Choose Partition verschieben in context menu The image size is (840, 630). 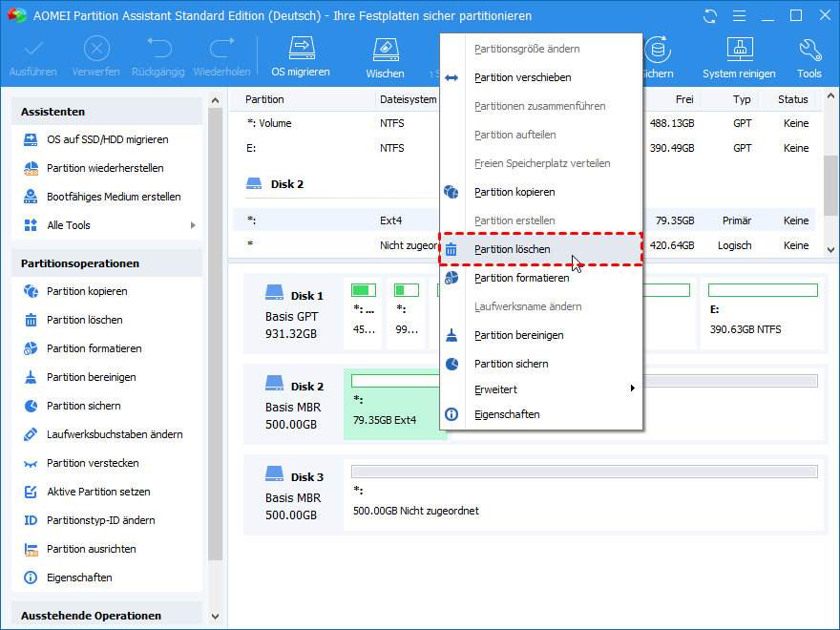pyautogui.click(x=541, y=77)
